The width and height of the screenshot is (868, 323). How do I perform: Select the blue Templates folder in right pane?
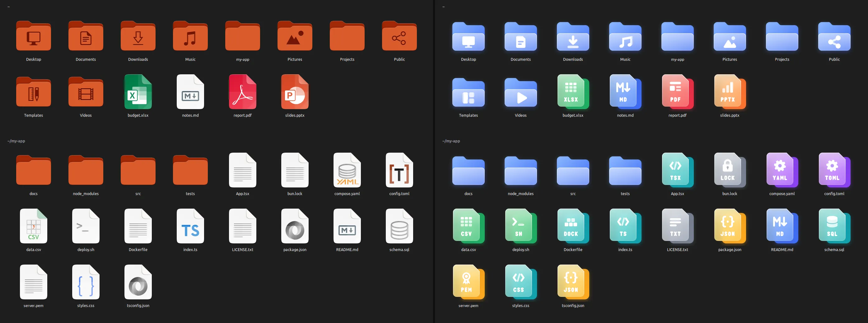[468, 92]
